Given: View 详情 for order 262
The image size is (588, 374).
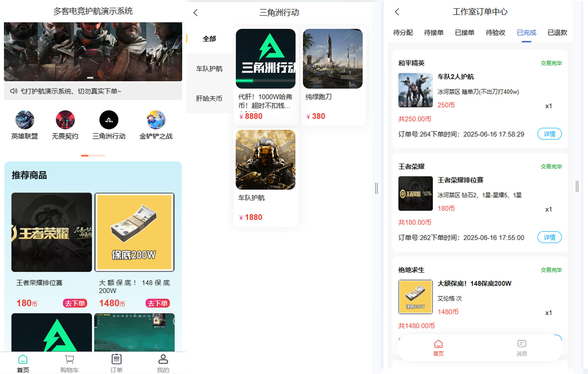Looking at the screenshot, I should (x=549, y=237).
